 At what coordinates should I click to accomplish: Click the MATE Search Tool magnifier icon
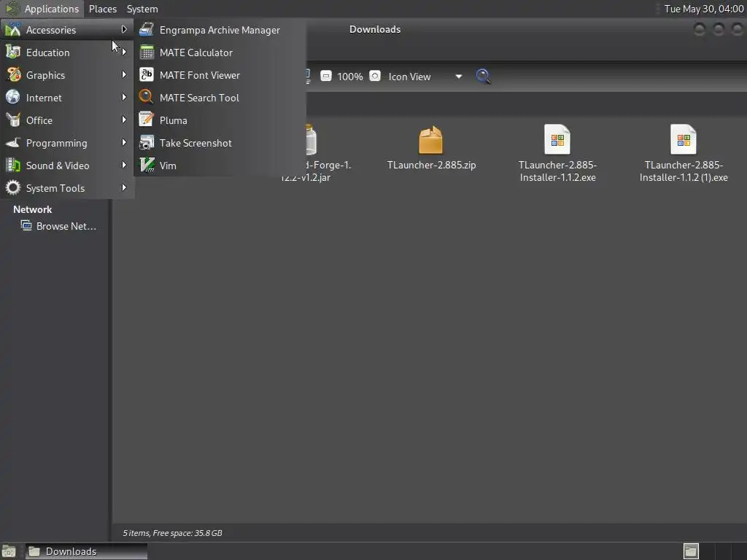click(146, 97)
